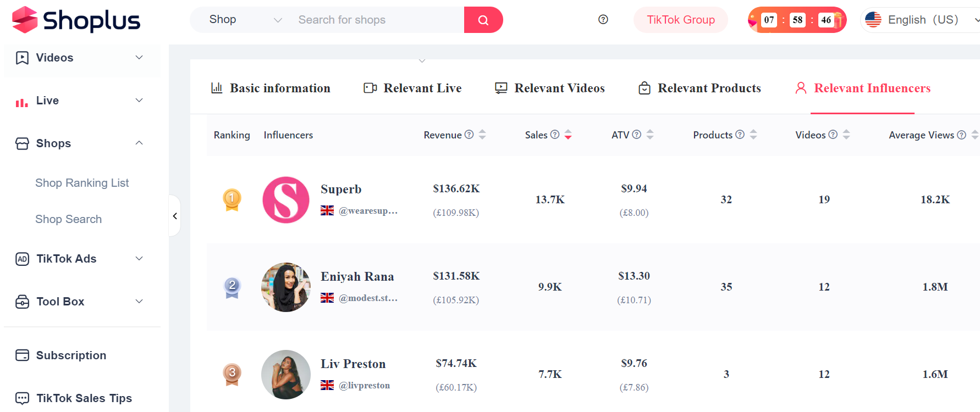
Task: Click the Influencers column header
Action: pyautogui.click(x=288, y=135)
